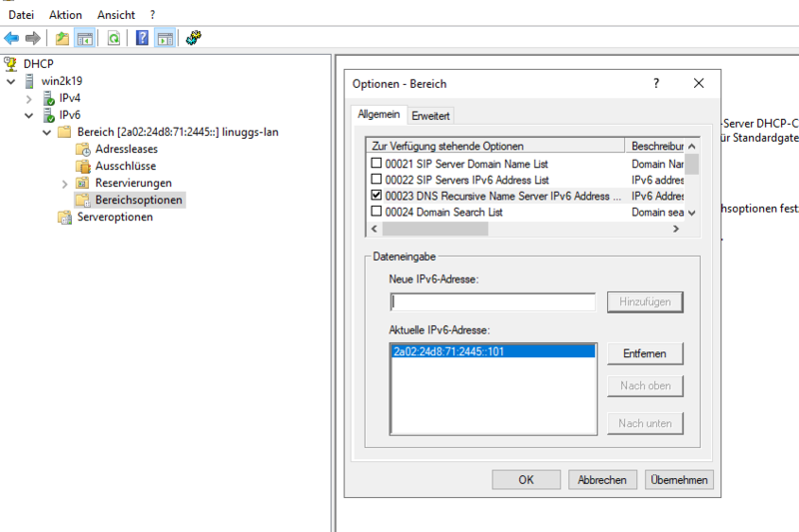
Task: Click the Entfernen button
Action: 645,353
